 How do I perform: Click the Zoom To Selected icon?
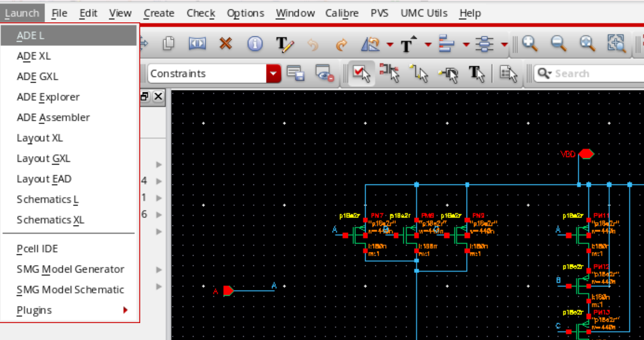coord(616,43)
